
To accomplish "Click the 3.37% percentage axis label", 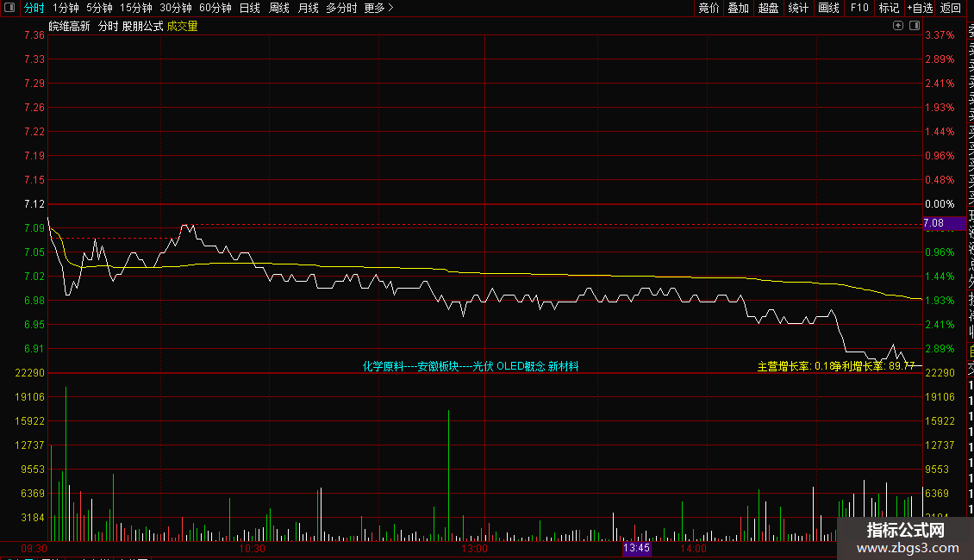I will [940, 34].
